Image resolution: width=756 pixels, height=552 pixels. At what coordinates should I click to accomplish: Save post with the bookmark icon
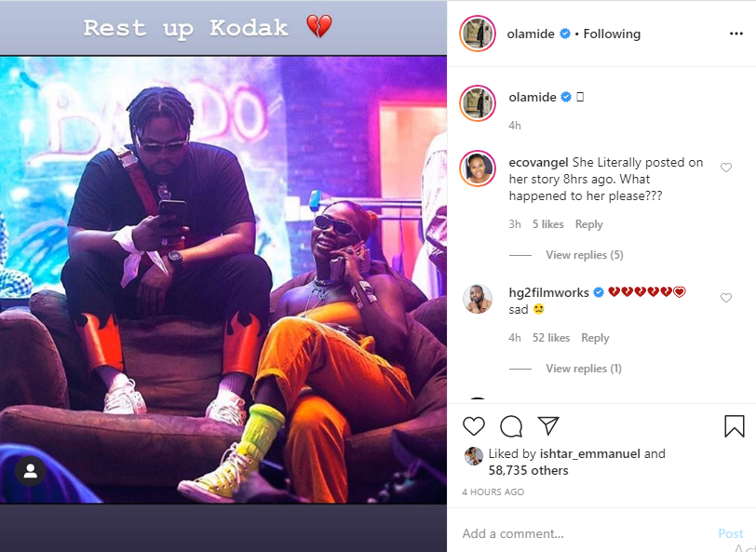[x=735, y=426]
